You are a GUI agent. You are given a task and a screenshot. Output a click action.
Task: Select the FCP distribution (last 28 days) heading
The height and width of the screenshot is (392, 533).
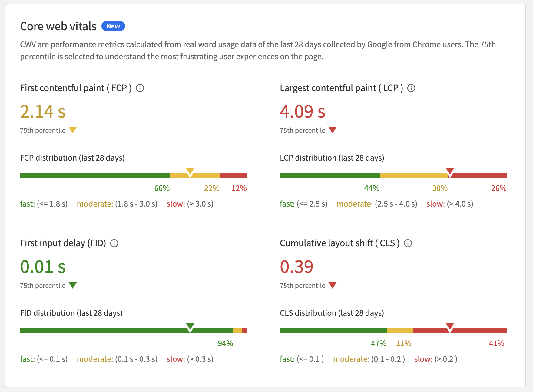point(72,158)
